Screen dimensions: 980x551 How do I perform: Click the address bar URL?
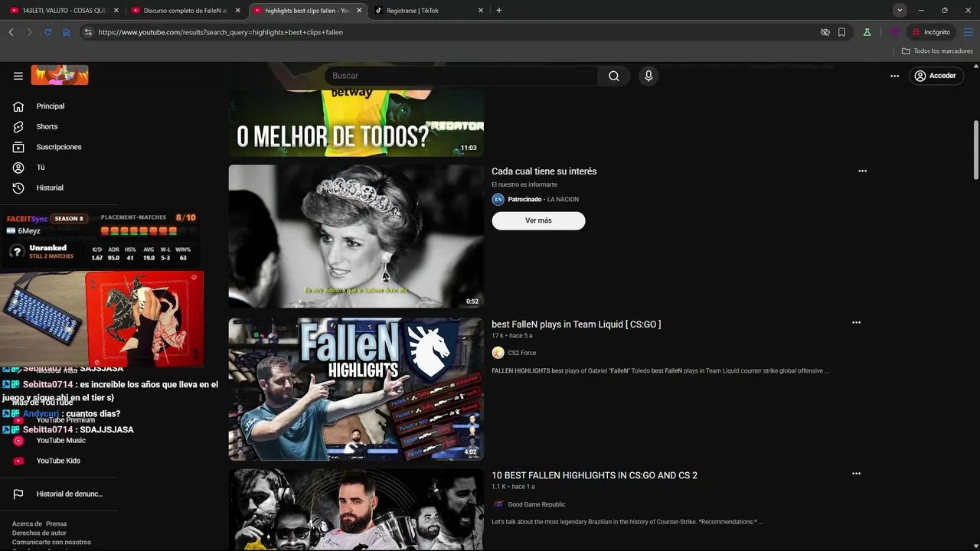click(220, 32)
